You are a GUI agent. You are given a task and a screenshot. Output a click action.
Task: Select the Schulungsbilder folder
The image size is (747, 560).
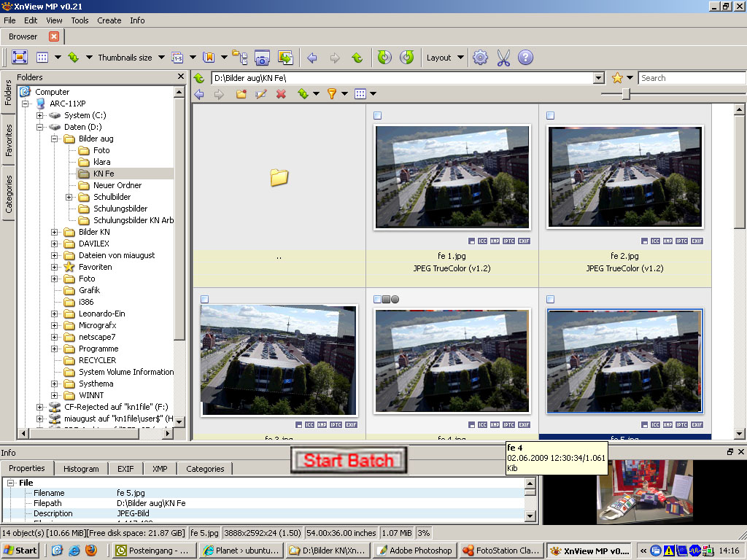pos(120,209)
